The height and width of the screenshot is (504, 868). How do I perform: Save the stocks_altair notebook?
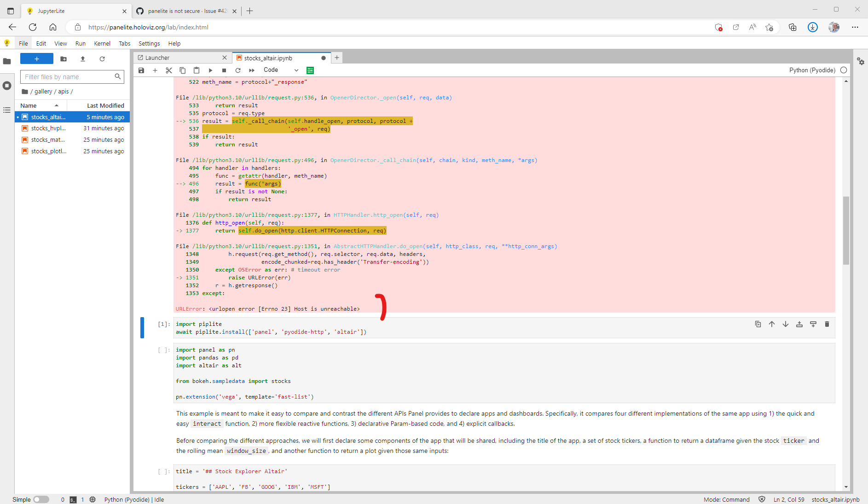[141, 70]
